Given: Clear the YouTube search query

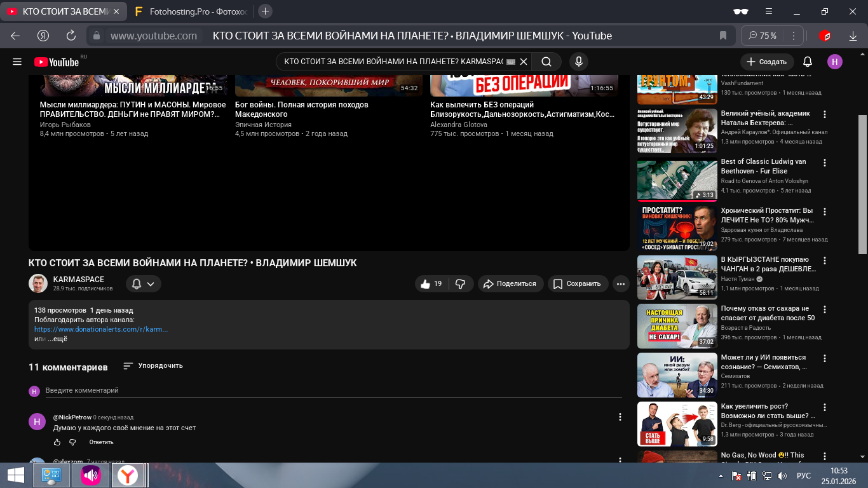Looking at the screenshot, I should (524, 62).
